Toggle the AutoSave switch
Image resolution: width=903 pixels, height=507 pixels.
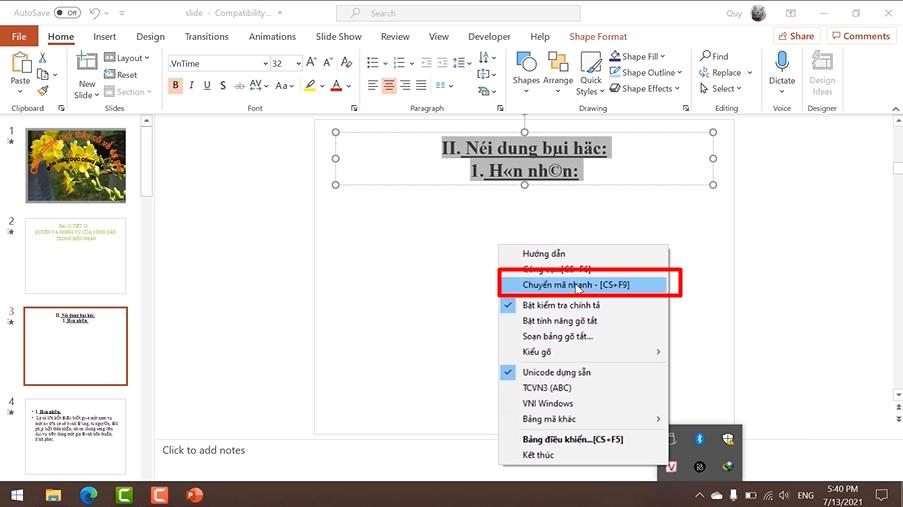coord(67,13)
